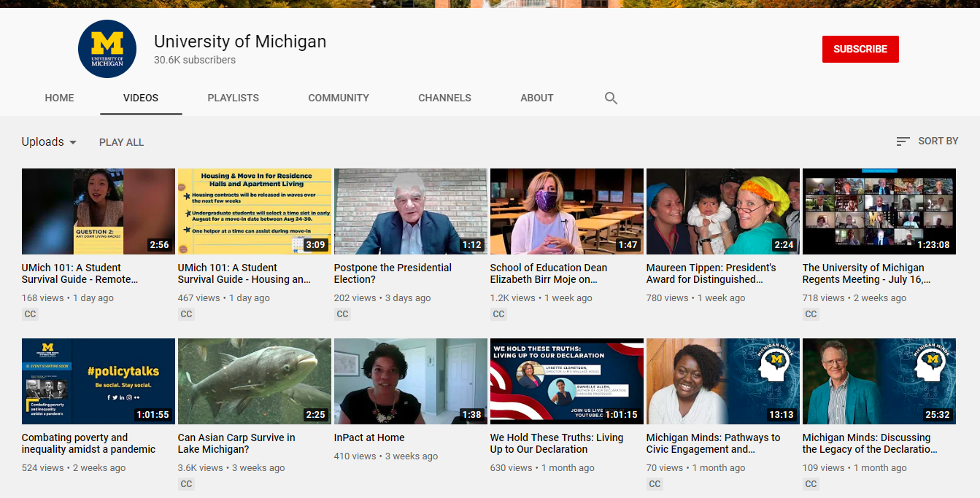This screenshot has width=980, height=498.
Task: Open Michigan Minds Pathways to Civic Engagement title
Action: pyautogui.click(x=713, y=443)
